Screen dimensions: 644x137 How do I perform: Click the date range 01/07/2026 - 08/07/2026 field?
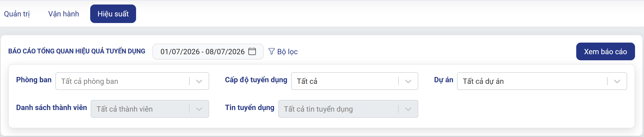pos(208,52)
